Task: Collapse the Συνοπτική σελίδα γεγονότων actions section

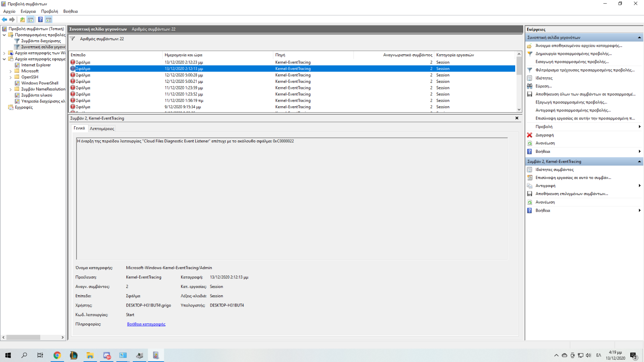Action: tap(639, 37)
